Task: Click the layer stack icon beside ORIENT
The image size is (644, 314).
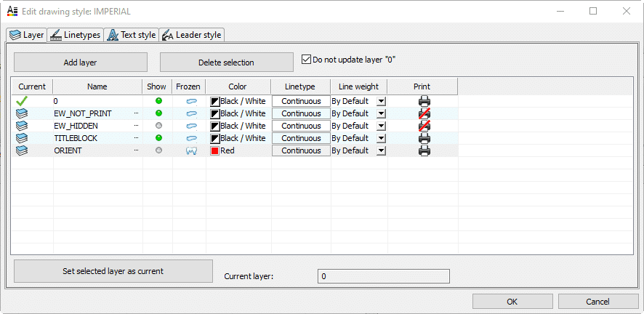Action: [22, 150]
